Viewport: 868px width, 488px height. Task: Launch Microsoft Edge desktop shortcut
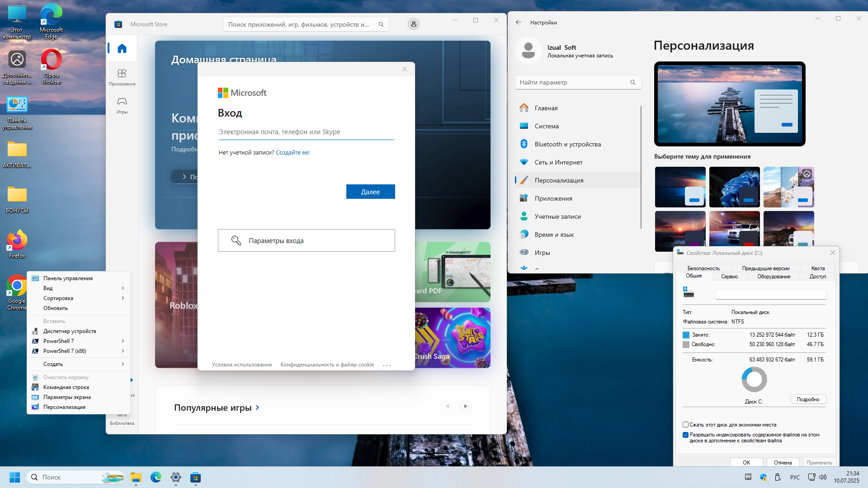(x=51, y=23)
